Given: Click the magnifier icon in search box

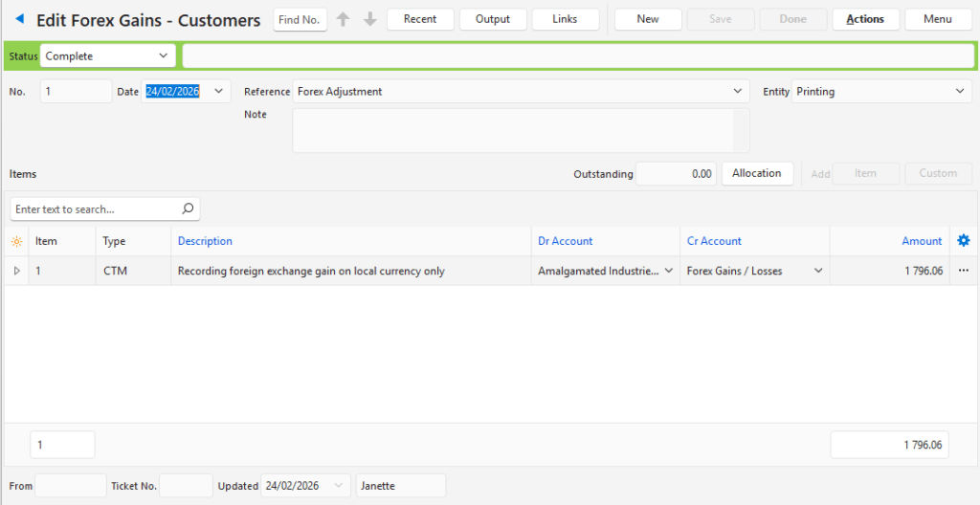Looking at the screenshot, I should point(188,209).
